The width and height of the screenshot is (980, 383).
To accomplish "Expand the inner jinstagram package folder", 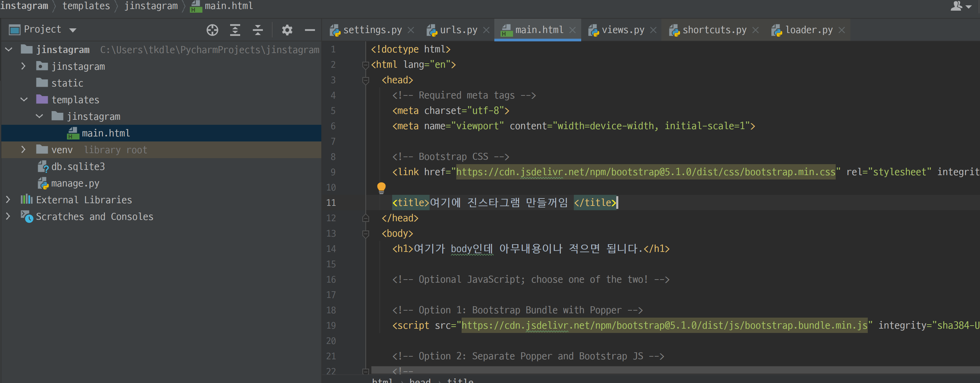I will point(24,66).
